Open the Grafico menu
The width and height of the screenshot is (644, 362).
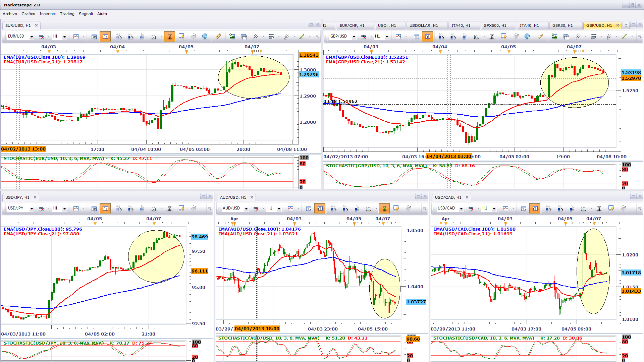click(x=28, y=14)
